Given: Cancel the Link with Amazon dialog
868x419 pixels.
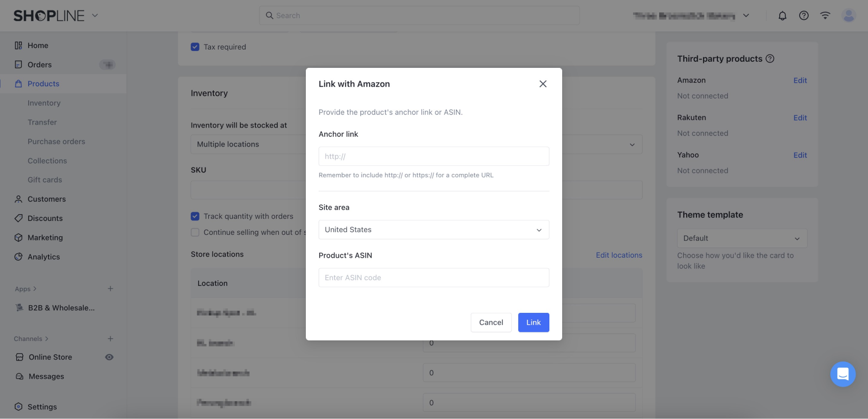Looking at the screenshot, I should pos(491,323).
